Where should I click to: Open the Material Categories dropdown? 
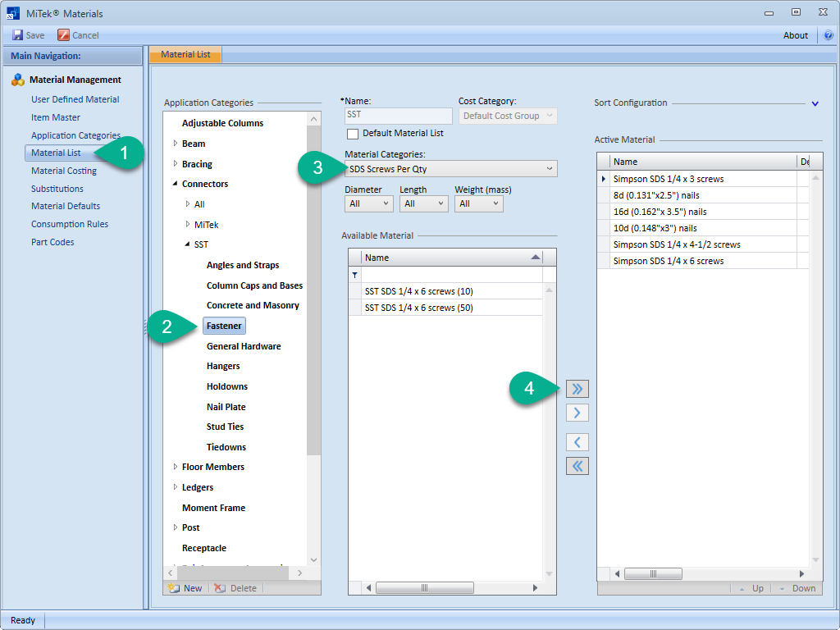click(451, 169)
